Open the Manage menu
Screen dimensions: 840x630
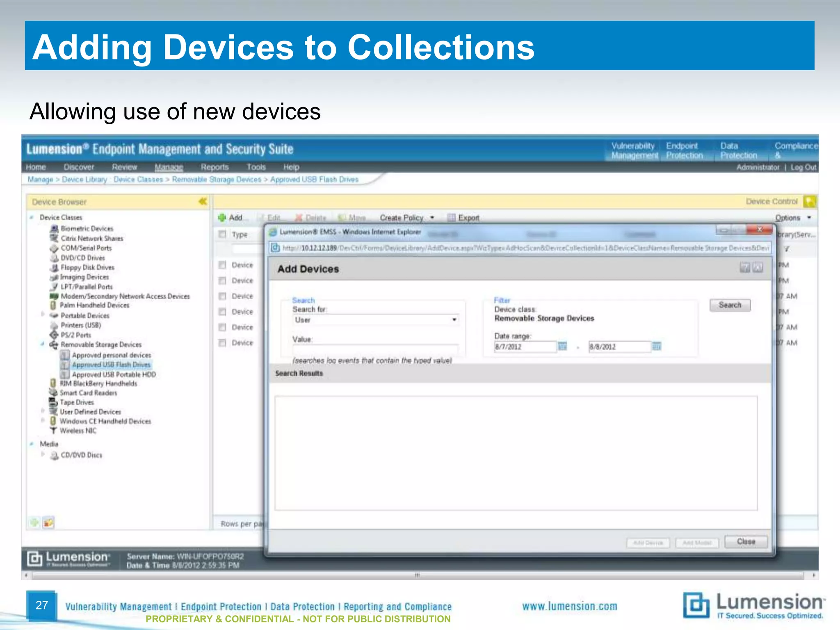[169, 167]
